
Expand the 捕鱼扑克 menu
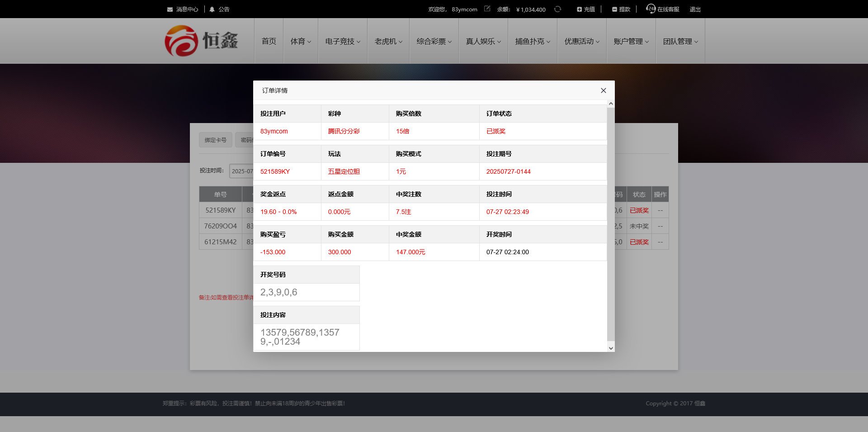click(533, 41)
